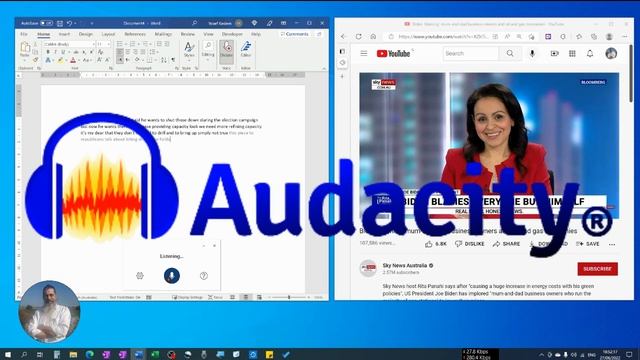640x360 pixels.
Task: Click the font color red A button
Action: click(x=73, y=60)
